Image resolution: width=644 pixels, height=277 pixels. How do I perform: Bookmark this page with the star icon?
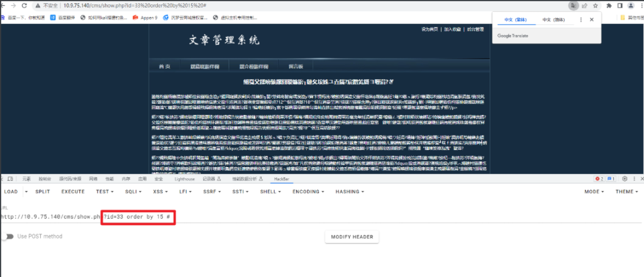point(595,6)
